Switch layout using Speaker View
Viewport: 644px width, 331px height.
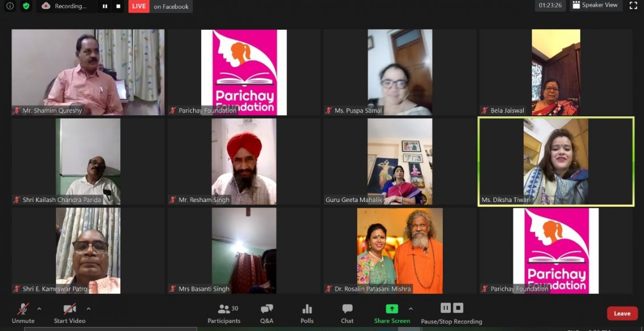(594, 6)
